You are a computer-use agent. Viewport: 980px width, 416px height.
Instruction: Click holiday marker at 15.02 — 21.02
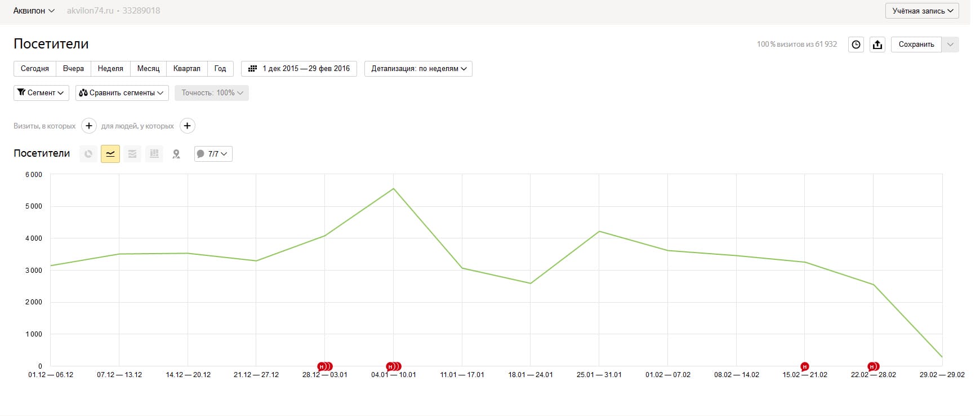click(x=805, y=366)
